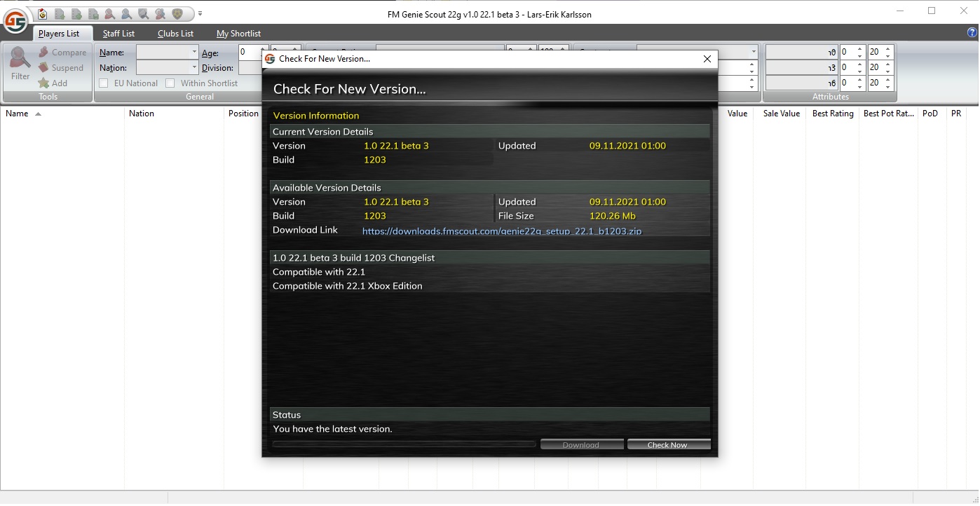This screenshot has width=980, height=506.
Task: Toggle the EU National checkbox
Action: 104,83
